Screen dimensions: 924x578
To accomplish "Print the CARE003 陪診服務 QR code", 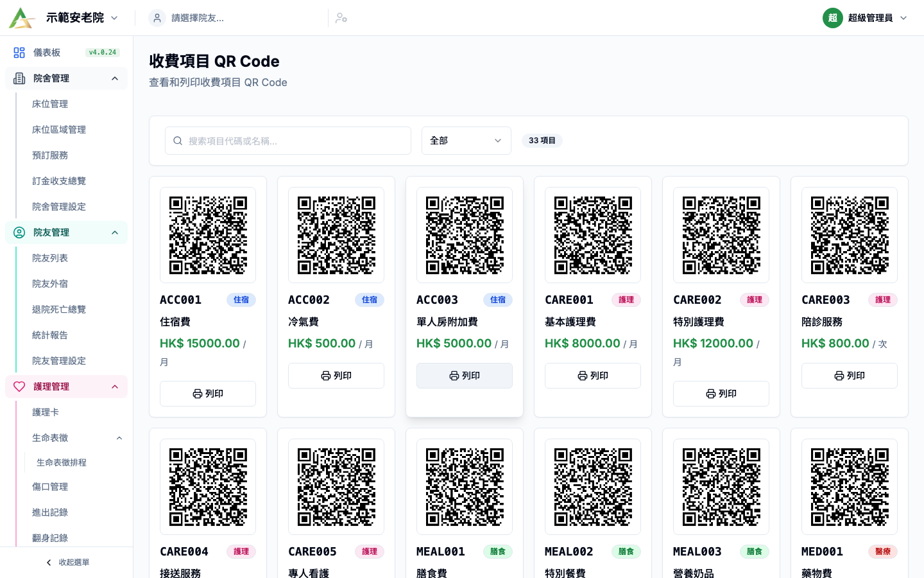I will 850,376.
